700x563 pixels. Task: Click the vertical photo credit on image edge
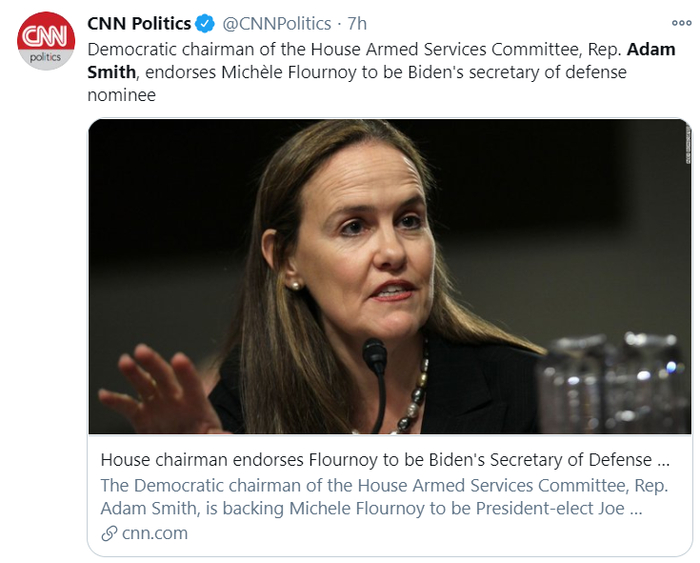point(686,146)
